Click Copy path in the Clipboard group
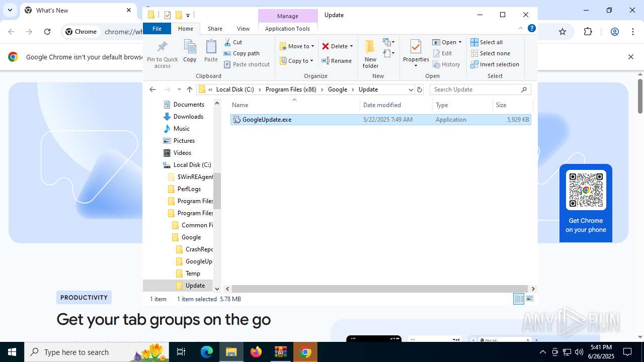This screenshot has width=644, height=362. coord(242,53)
